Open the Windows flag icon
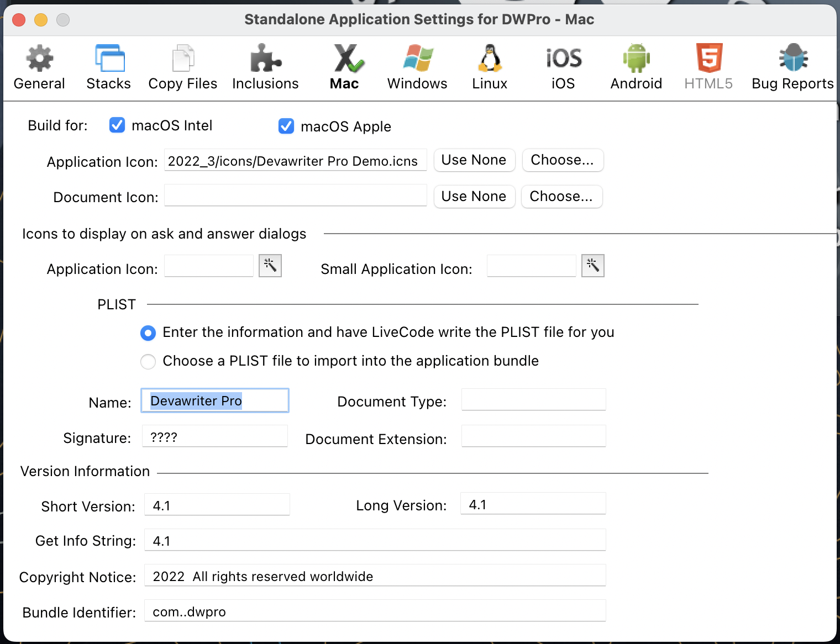The image size is (840, 644). click(x=418, y=58)
